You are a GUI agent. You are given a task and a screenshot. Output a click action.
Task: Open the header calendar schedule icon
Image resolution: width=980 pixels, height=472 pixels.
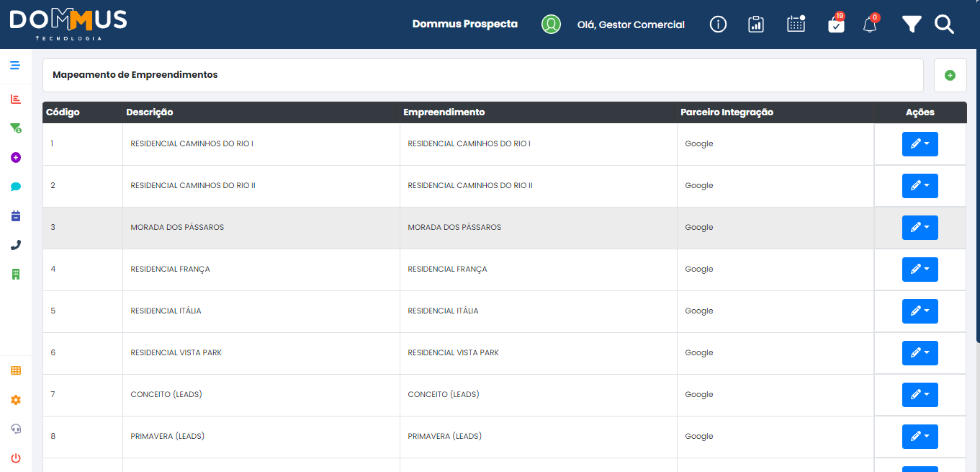click(796, 24)
